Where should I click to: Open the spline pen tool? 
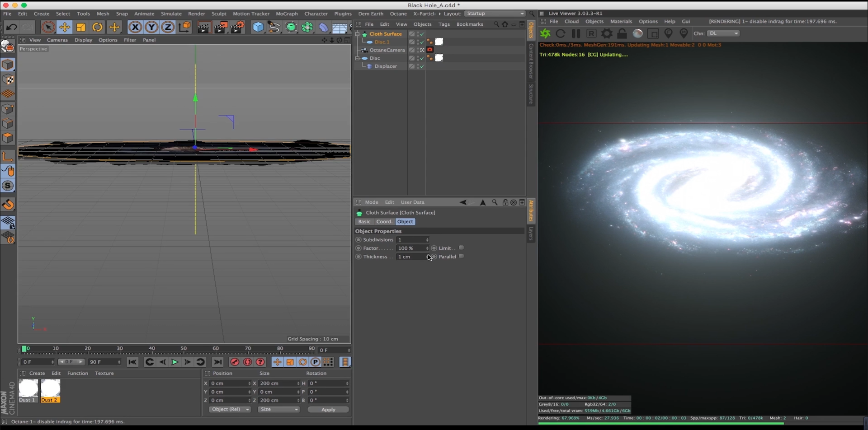pyautogui.click(x=274, y=27)
